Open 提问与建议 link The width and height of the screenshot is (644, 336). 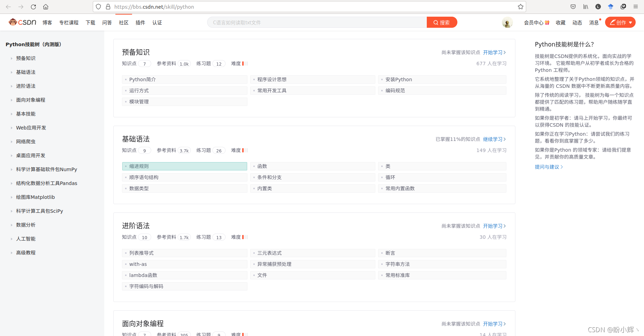(549, 167)
